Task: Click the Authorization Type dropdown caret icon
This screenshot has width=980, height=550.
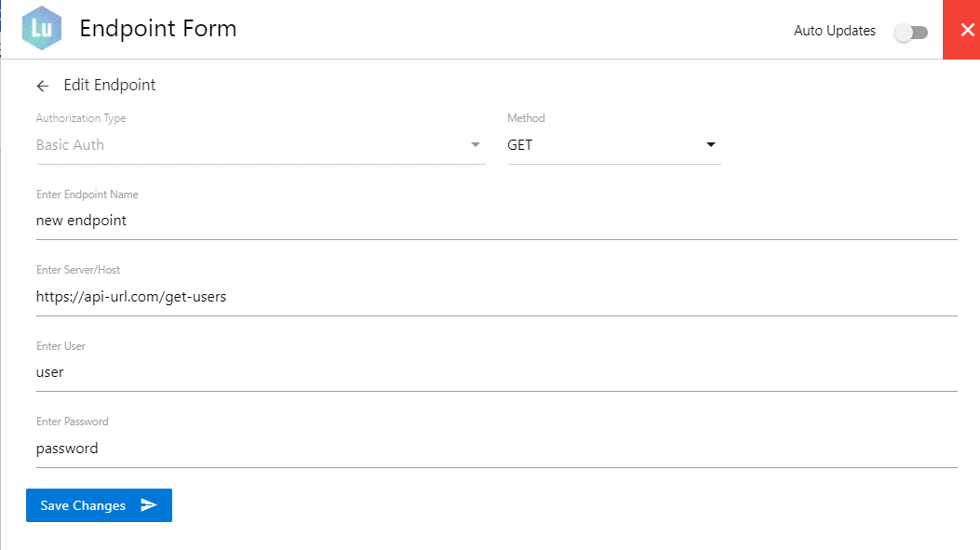Action: click(x=476, y=144)
